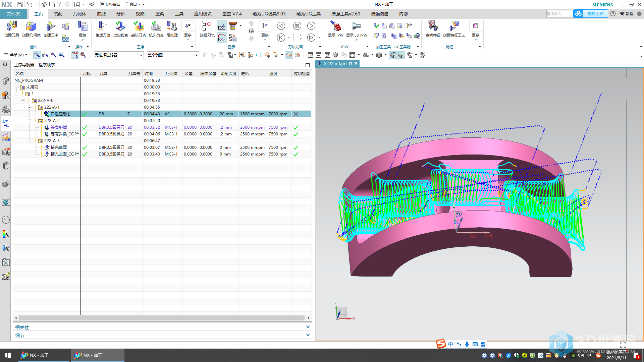
Task: Click 查找特征 (Find Features) binoculars icon
Action: [433, 29]
